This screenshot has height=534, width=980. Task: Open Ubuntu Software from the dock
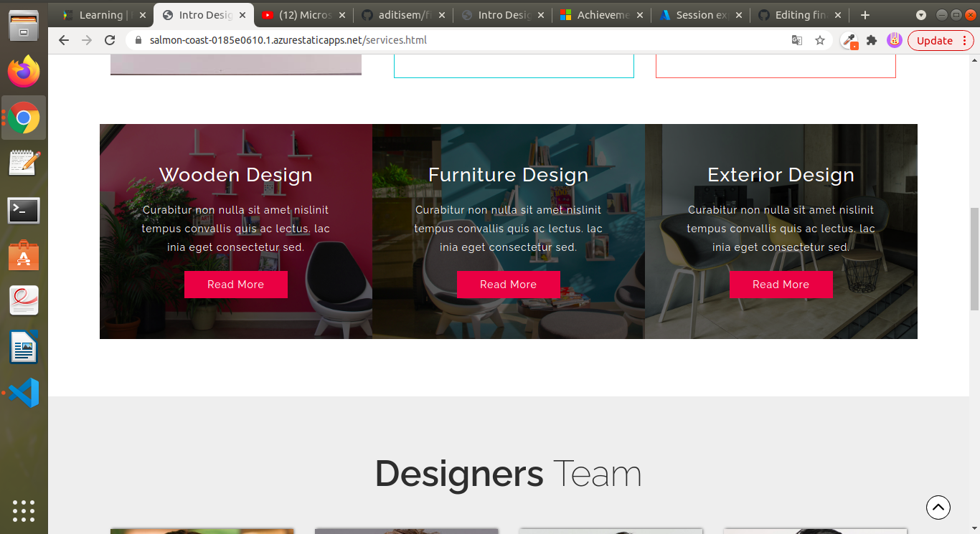point(24,255)
